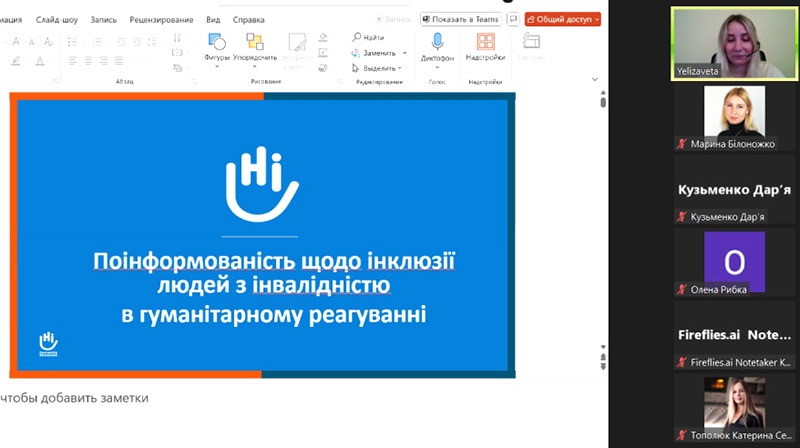Click the Record (Запись) button

click(x=392, y=19)
